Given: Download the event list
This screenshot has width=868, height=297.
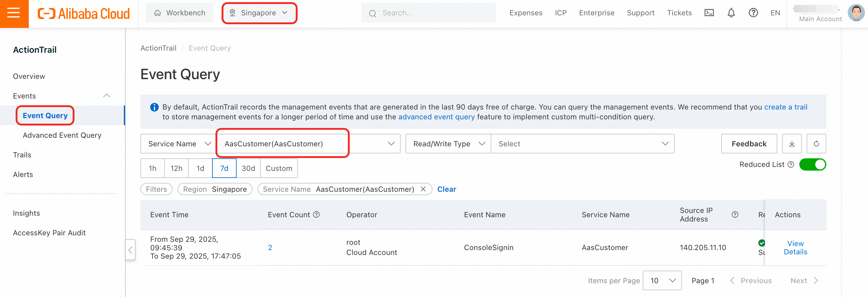Looking at the screenshot, I should pos(792,144).
